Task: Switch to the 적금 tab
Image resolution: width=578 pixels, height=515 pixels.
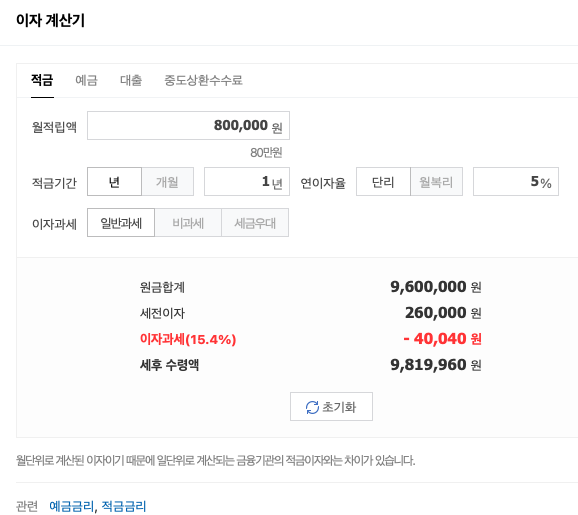Action: click(x=42, y=80)
